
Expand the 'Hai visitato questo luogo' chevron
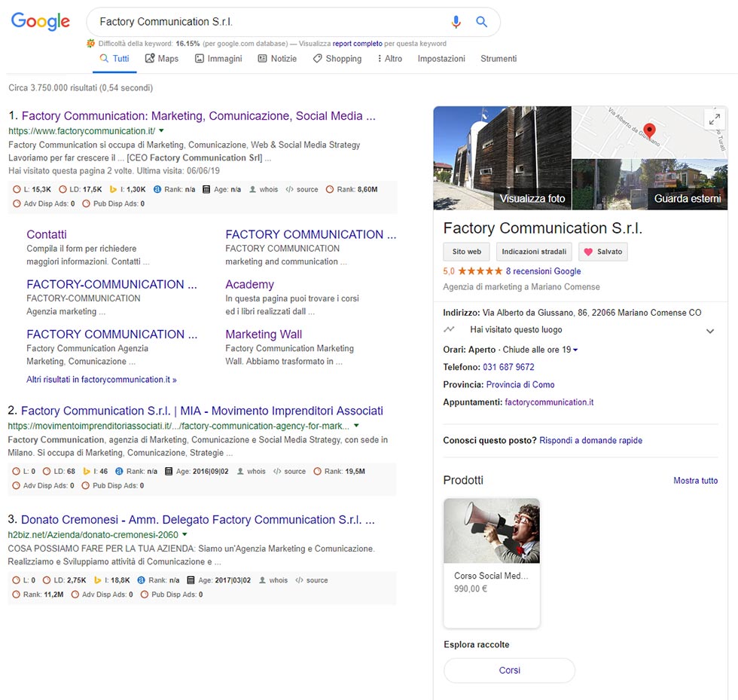709,331
